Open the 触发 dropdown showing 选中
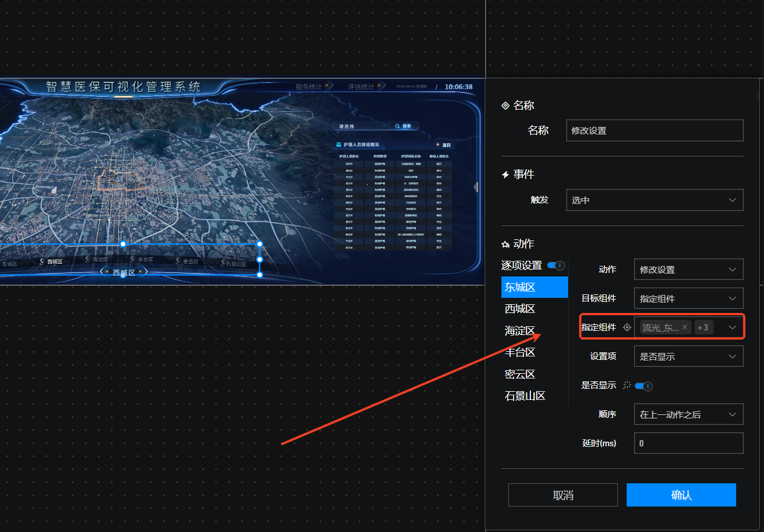The height and width of the screenshot is (532, 764). click(x=654, y=200)
